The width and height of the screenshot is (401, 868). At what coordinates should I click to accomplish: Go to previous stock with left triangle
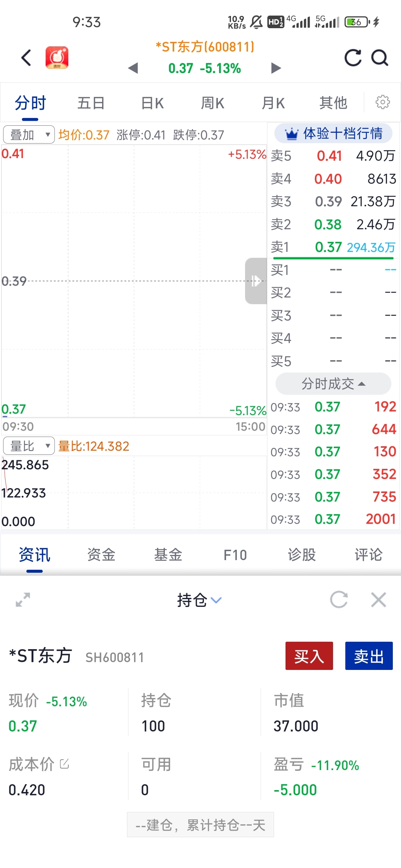[x=133, y=68]
